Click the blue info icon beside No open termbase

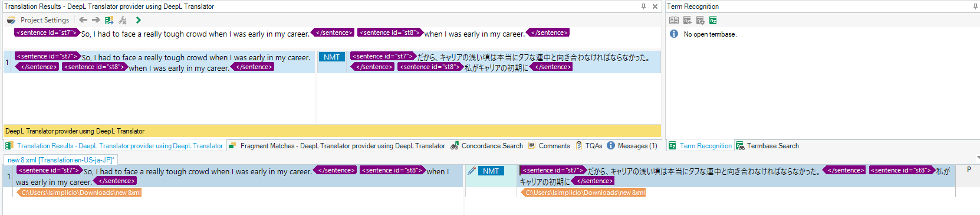click(674, 34)
